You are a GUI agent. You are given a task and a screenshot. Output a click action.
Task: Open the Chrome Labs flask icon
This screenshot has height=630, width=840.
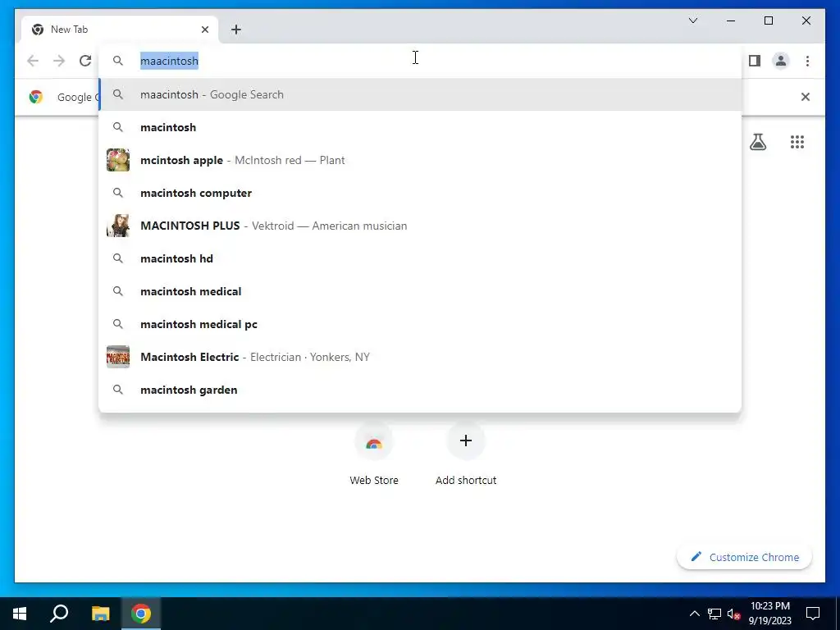(x=757, y=142)
